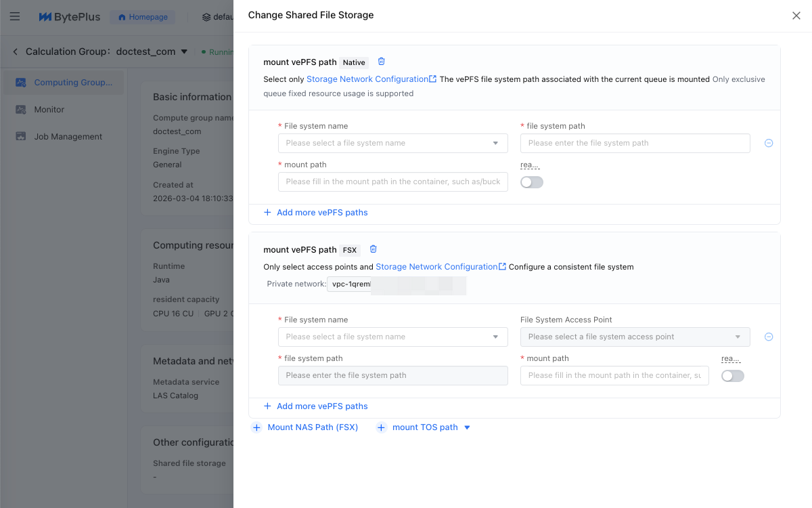Click the Native file system path input
812x508 pixels.
[x=635, y=143]
